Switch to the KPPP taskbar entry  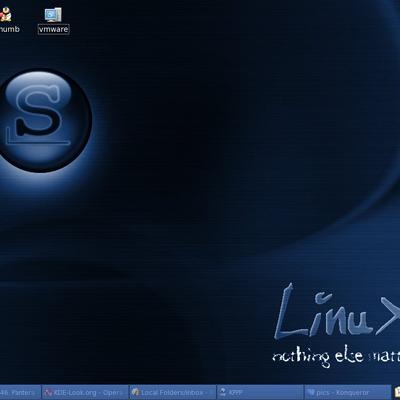click(x=260, y=393)
